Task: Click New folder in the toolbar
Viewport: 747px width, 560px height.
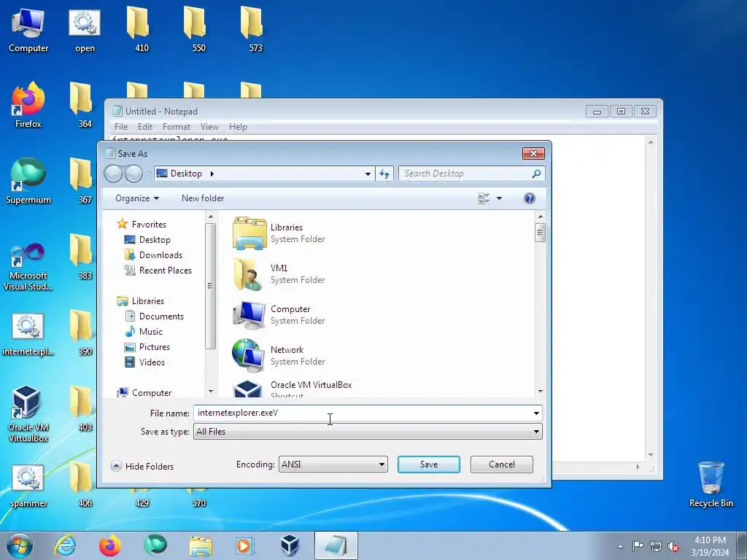Action: point(203,198)
